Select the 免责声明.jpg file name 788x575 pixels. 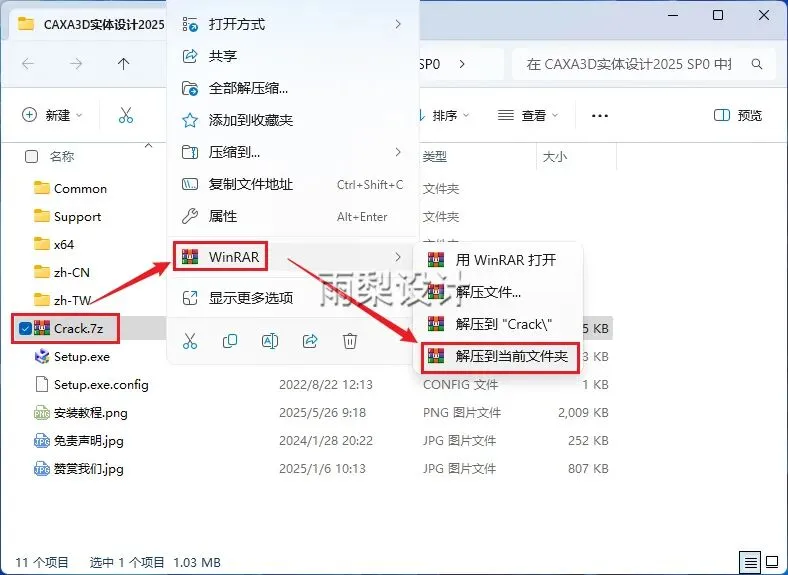coord(88,441)
